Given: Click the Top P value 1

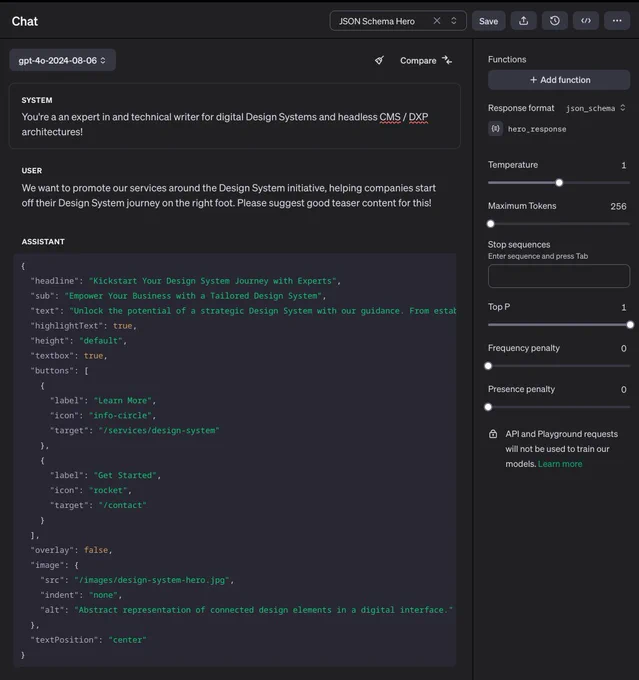Looking at the screenshot, I should [x=624, y=307].
